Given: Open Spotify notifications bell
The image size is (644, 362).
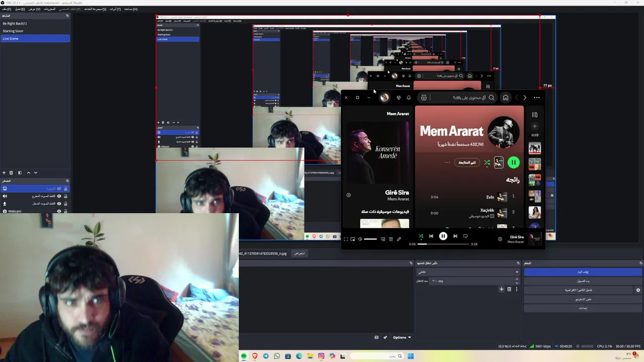Looking at the screenshot, I should pyautogui.click(x=409, y=98).
